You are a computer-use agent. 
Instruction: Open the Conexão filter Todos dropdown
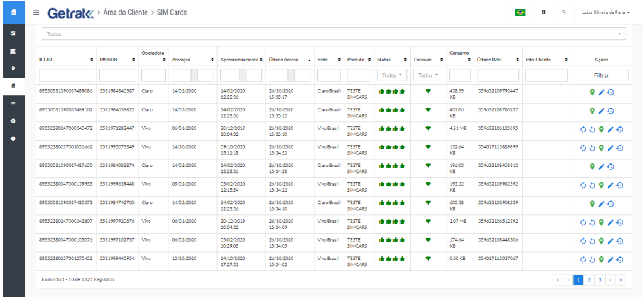[x=428, y=75]
